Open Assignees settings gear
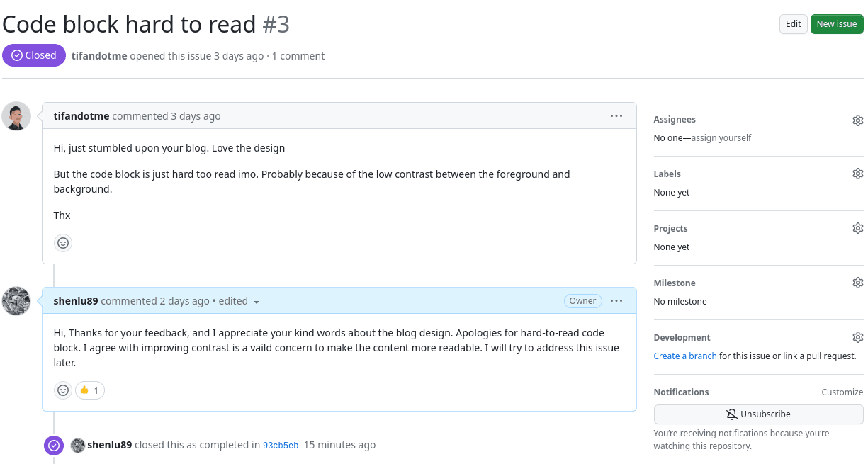The image size is (868, 464). pyautogui.click(x=857, y=120)
